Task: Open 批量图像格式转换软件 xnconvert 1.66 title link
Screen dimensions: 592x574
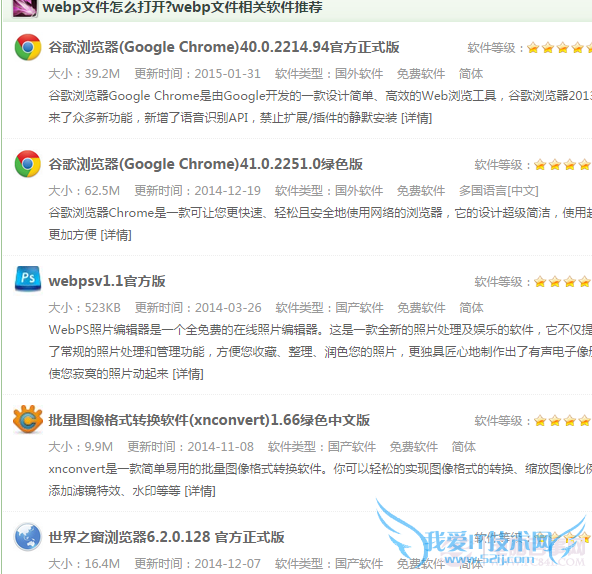Action: coord(209,420)
